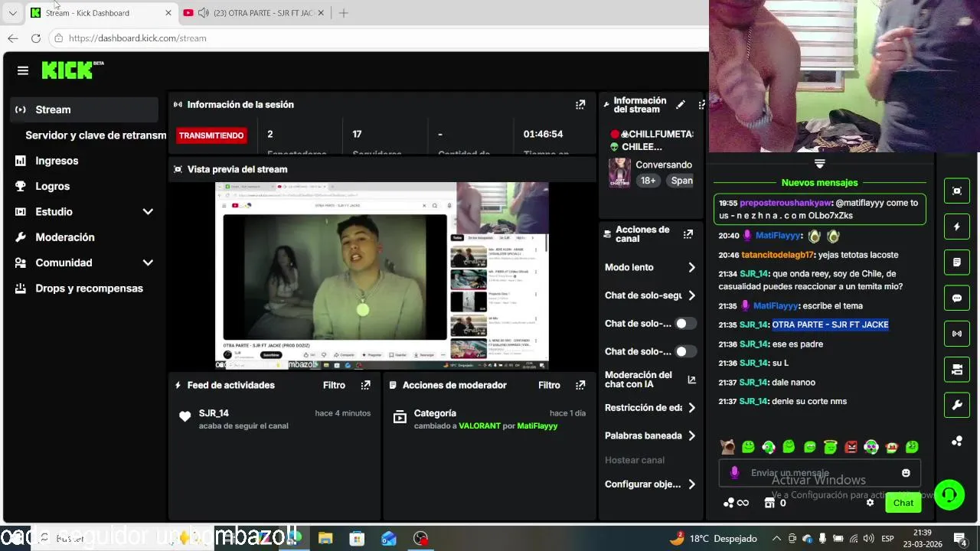Click the chat shop icon with 0
Image resolution: width=980 pixels, height=551 pixels.
click(775, 503)
